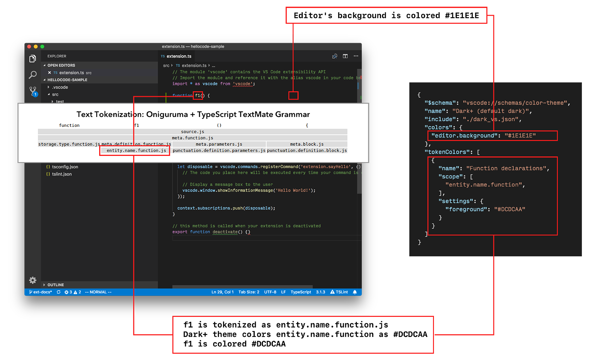Select the Search icon in the activity bar
The width and height of the screenshot is (603, 364).
(33, 75)
